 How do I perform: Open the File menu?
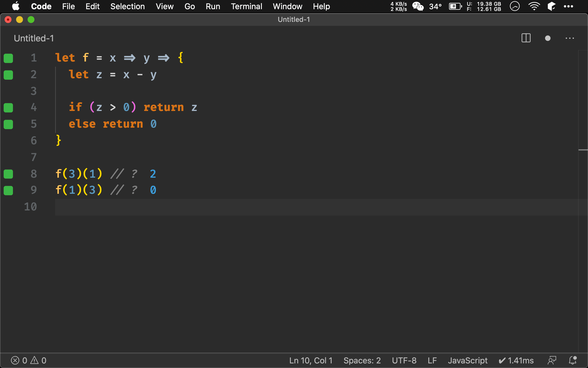tap(68, 6)
